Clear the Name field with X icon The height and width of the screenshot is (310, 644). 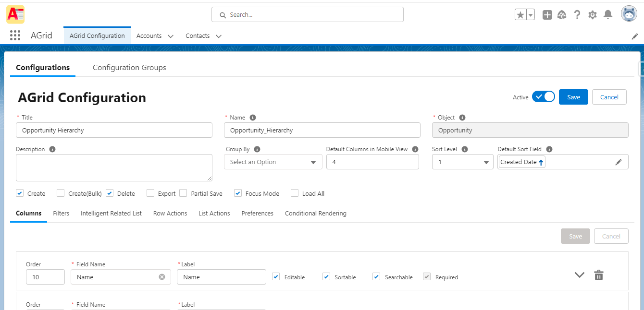tap(162, 277)
